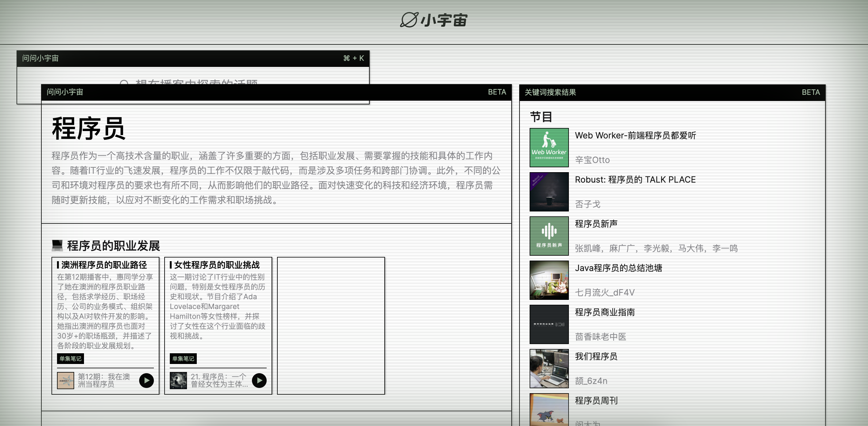868x426 pixels.
Task: Click the empty third card placeholder
Action: pyautogui.click(x=330, y=326)
